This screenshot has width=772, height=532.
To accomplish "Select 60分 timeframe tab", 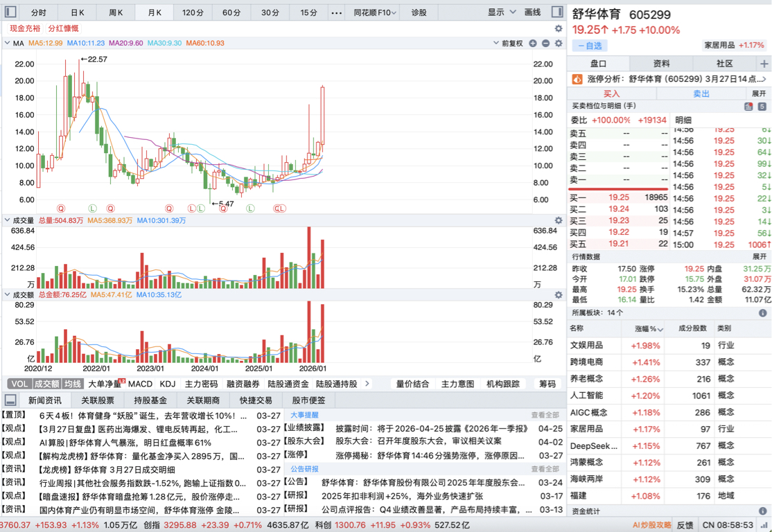I will tap(231, 12).
